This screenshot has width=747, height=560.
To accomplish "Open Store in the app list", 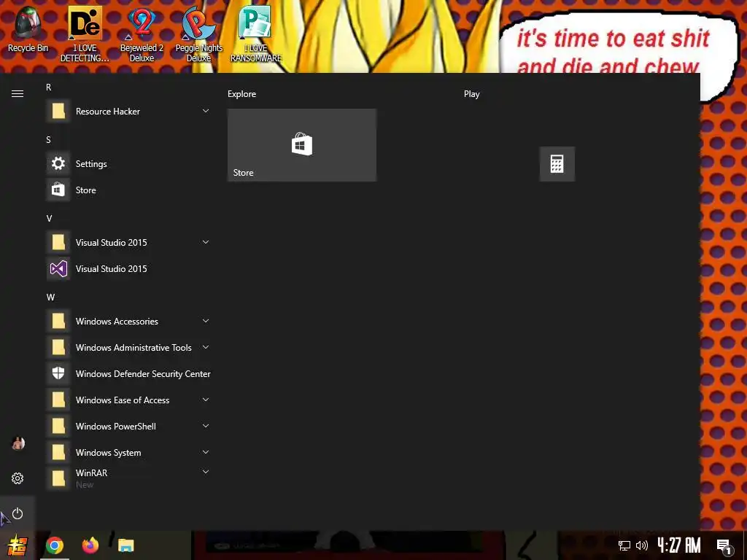I will (128, 190).
